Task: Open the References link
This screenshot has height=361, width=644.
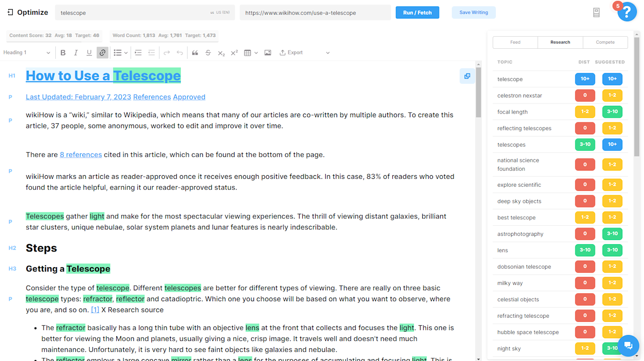Action: pos(152,97)
